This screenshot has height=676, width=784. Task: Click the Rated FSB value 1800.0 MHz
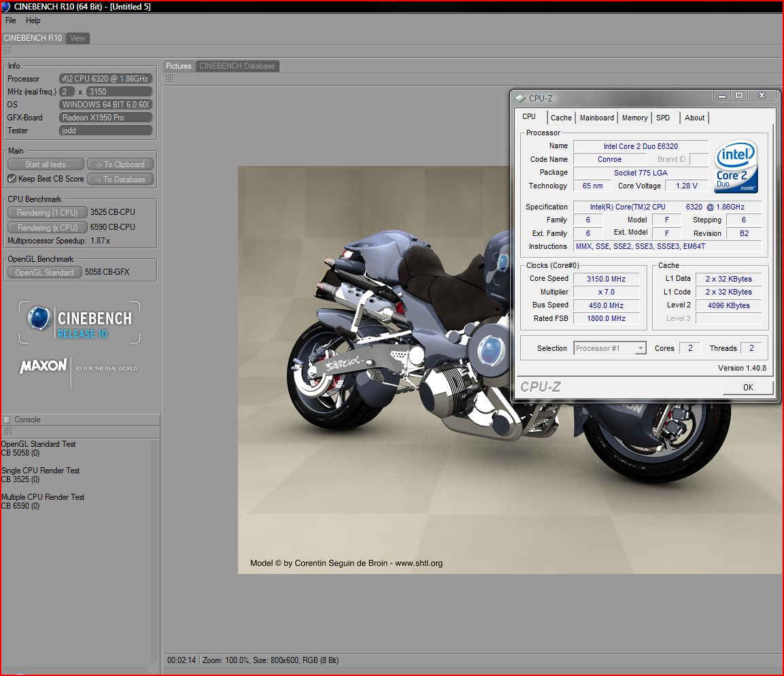(606, 318)
